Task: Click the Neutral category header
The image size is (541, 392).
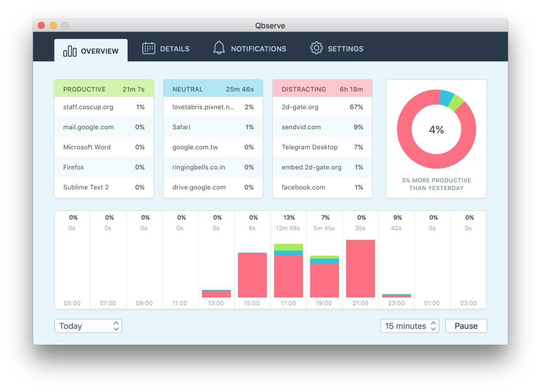Action: click(x=213, y=89)
